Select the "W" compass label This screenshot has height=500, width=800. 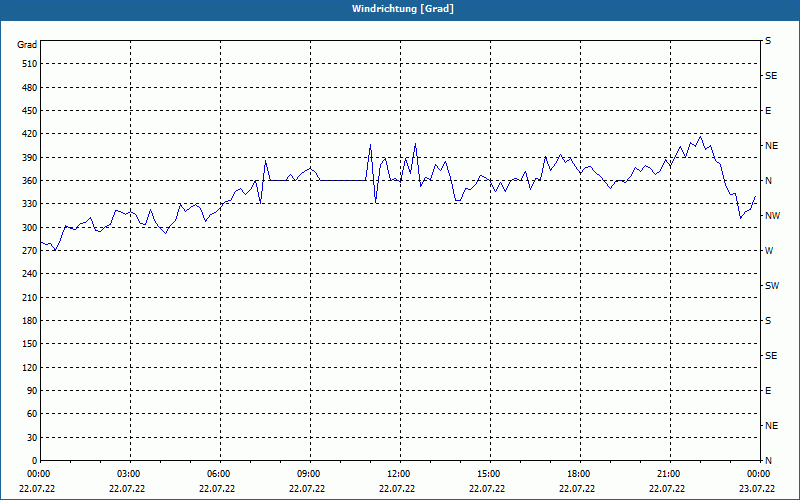coord(769,251)
